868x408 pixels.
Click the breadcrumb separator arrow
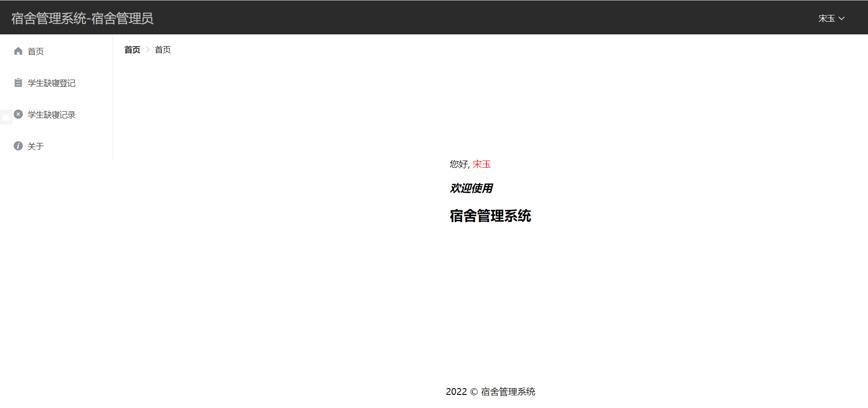click(x=147, y=50)
